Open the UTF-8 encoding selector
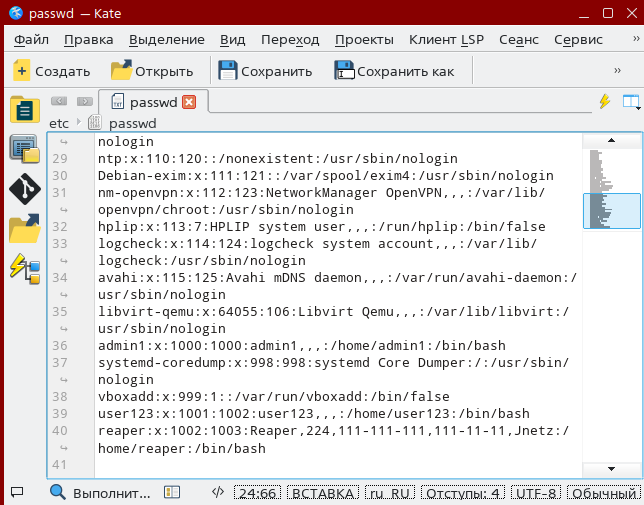 [536, 493]
